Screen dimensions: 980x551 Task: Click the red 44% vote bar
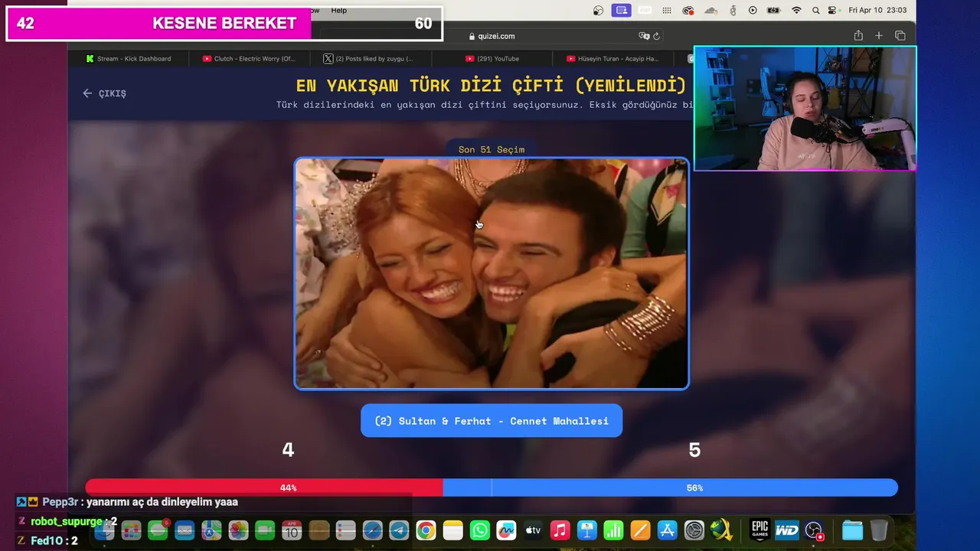pos(264,487)
